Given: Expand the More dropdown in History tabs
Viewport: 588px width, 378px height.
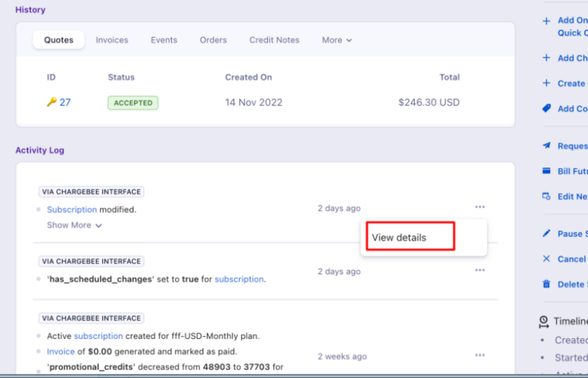Looking at the screenshot, I should 337,40.
